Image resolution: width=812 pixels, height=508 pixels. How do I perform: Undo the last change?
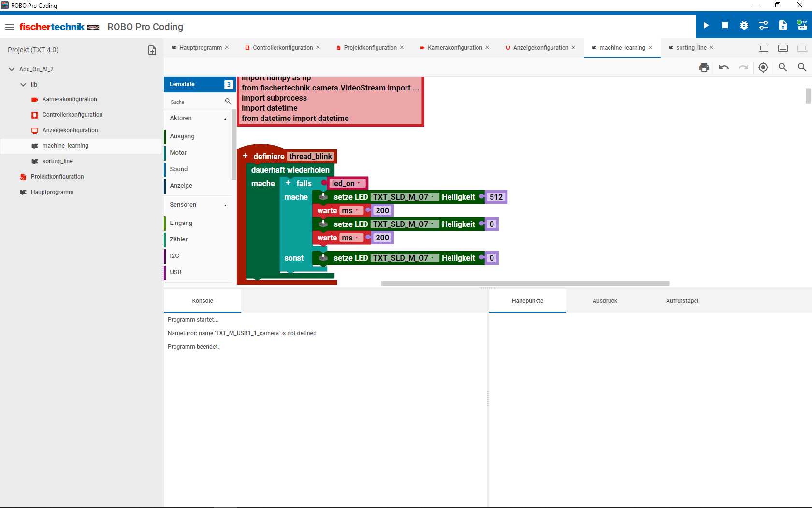724,67
